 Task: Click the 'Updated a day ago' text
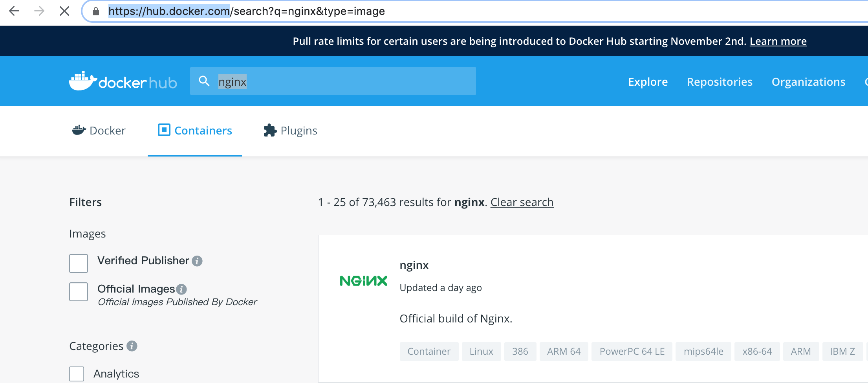pos(441,288)
